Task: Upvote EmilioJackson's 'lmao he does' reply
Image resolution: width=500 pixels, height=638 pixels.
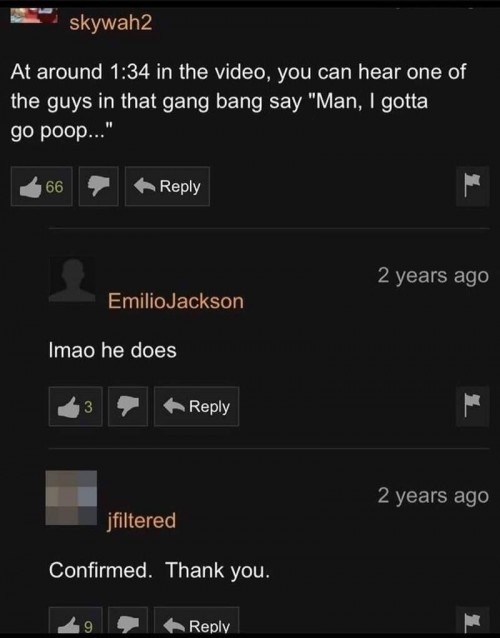Action: [x=76, y=406]
